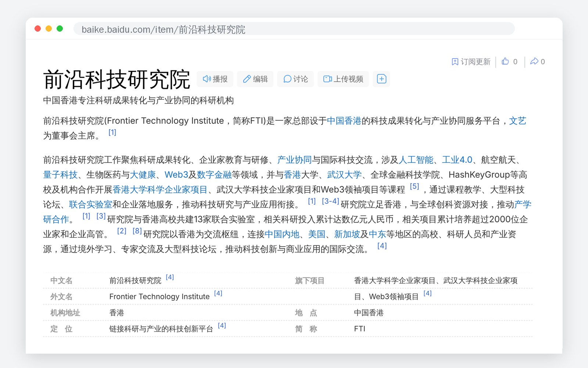
Task: Follow the 新加坡 link
Action: (x=347, y=234)
